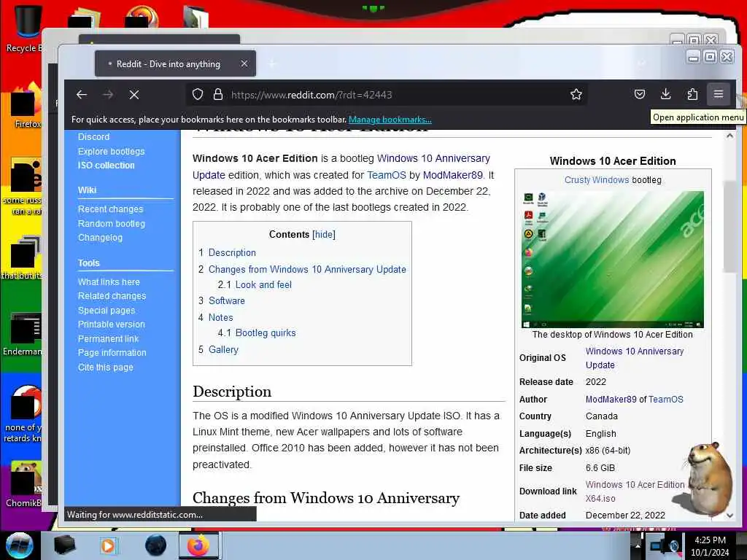Open the media player taskbar icon

point(108,545)
